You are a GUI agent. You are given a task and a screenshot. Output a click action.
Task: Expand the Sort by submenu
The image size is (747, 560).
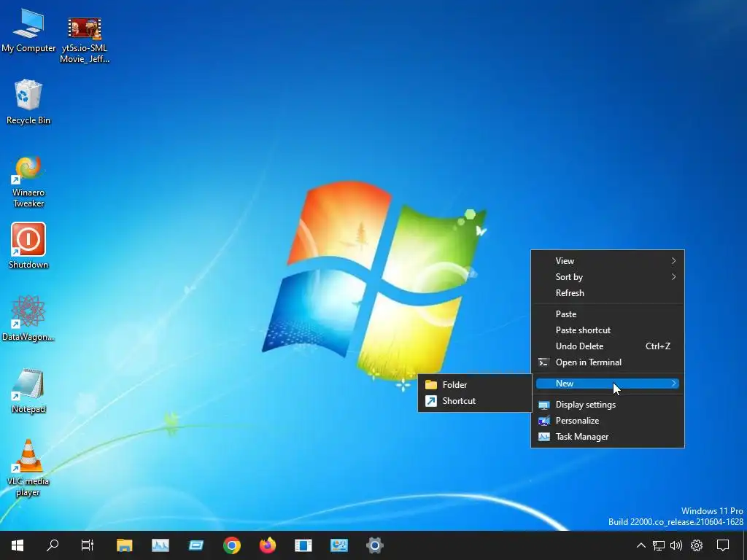click(x=608, y=277)
